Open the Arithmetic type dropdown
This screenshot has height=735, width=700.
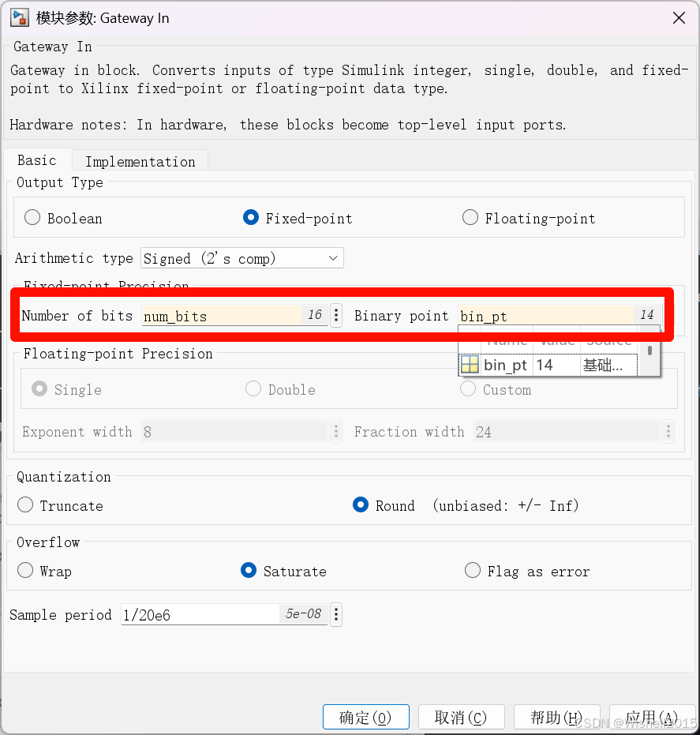tap(241, 258)
